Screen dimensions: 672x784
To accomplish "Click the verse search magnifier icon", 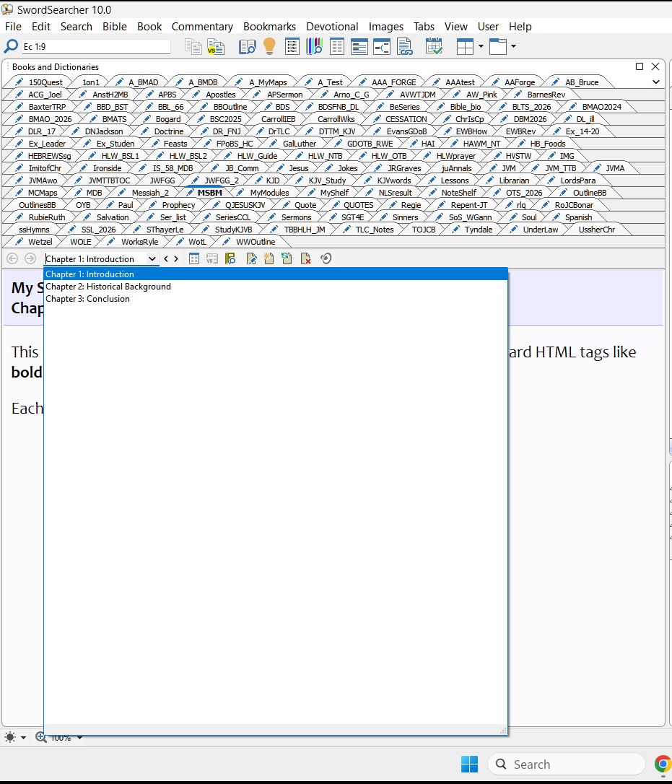I will (x=11, y=46).
